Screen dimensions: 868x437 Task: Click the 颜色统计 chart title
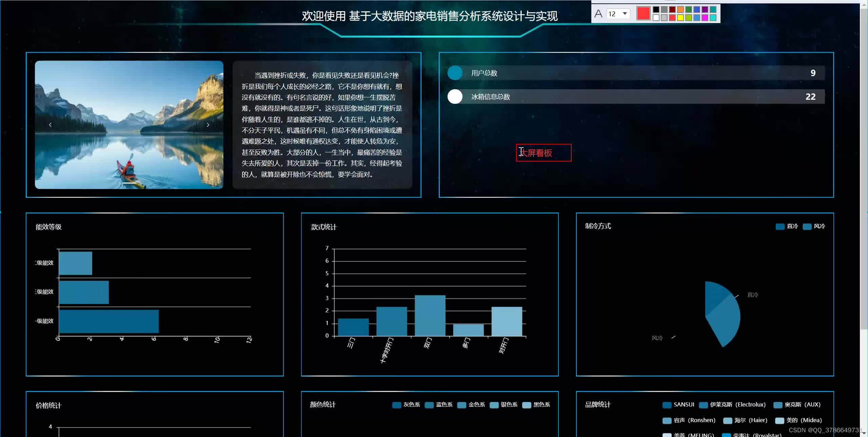[322, 404]
